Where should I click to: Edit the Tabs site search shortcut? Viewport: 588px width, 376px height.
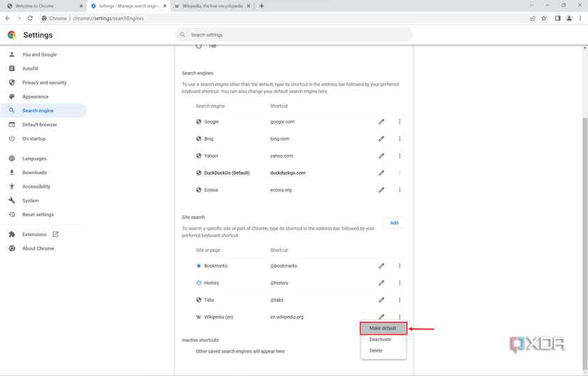click(381, 300)
